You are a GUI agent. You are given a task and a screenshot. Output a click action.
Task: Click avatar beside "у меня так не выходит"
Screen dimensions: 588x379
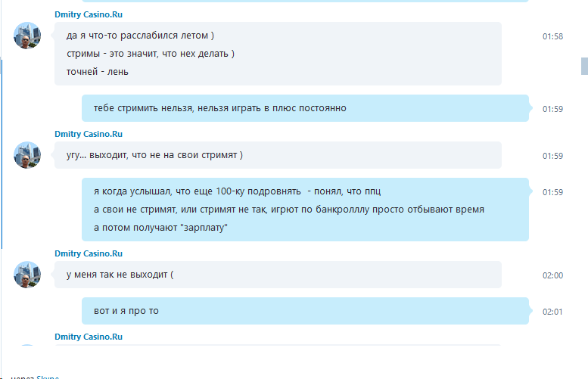[27, 275]
